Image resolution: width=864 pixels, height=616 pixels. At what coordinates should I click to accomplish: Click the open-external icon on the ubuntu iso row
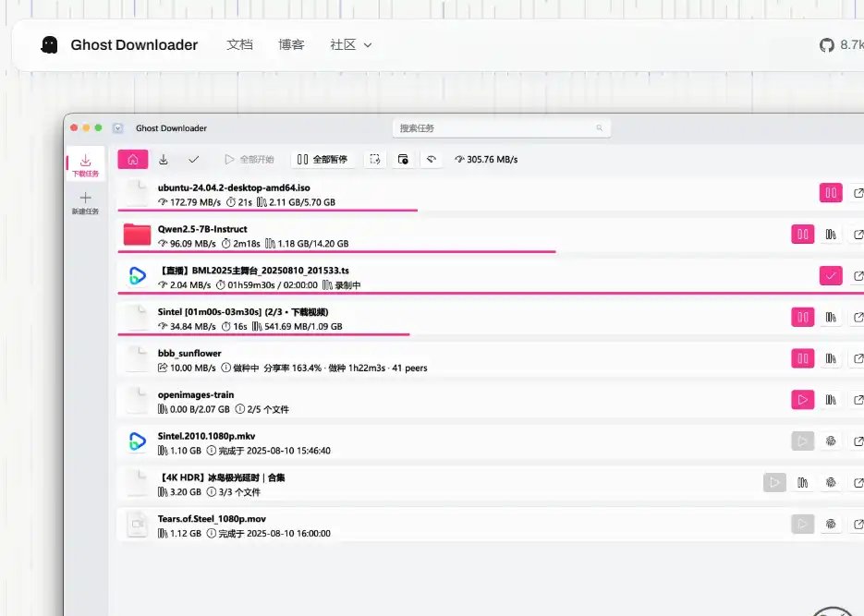tap(858, 193)
